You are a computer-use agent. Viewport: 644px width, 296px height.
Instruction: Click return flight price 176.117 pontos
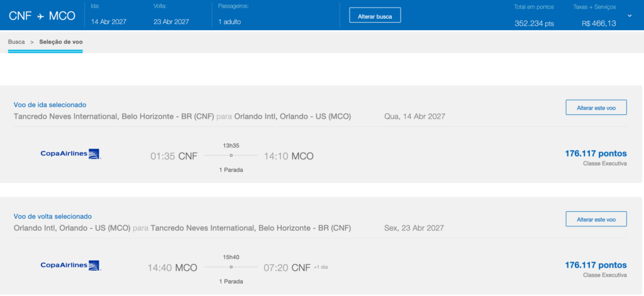click(596, 265)
